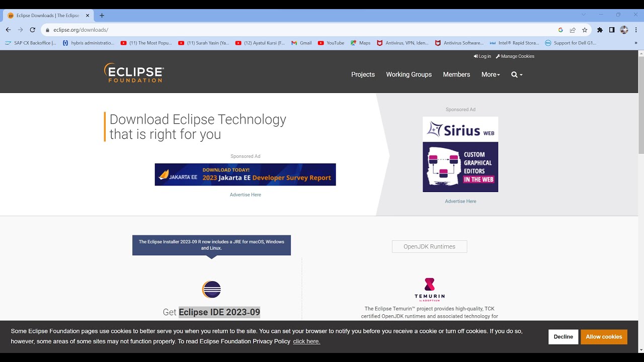Toggle the browser side panel icon
The height and width of the screenshot is (362, 644).
pyautogui.click(x=612, y=30)
